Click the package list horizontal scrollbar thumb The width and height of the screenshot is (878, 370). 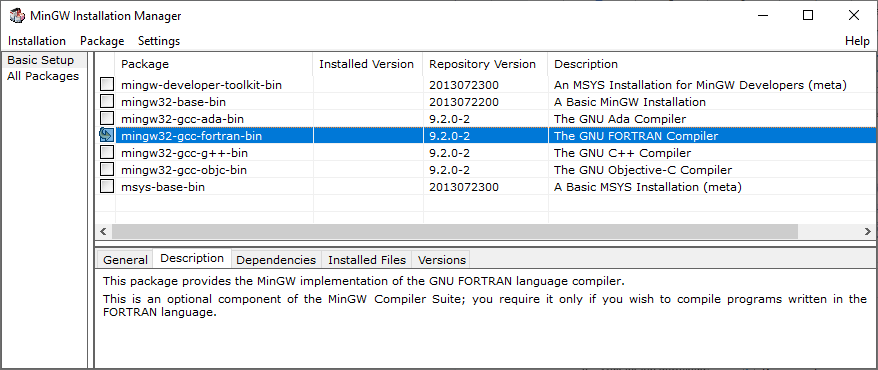pos(455,231)
